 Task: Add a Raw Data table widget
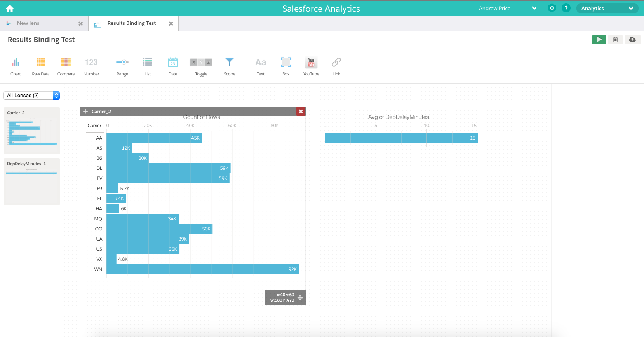pos(41,67)
